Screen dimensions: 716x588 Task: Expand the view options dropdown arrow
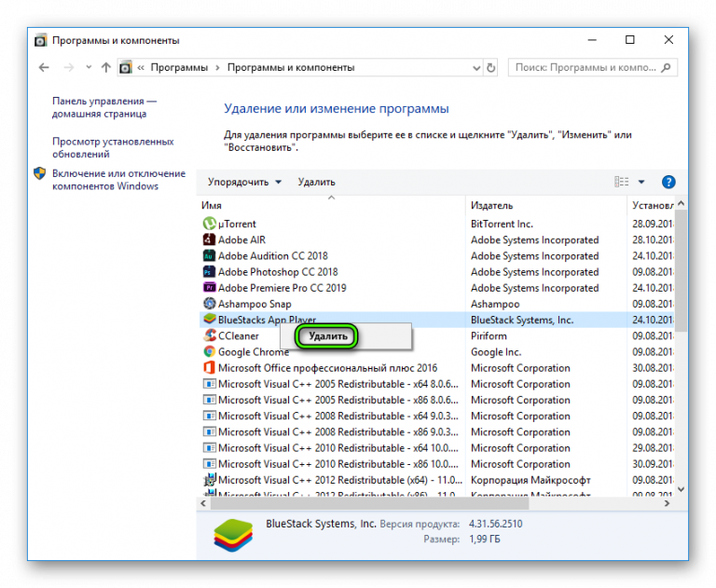tap(641, 182)
